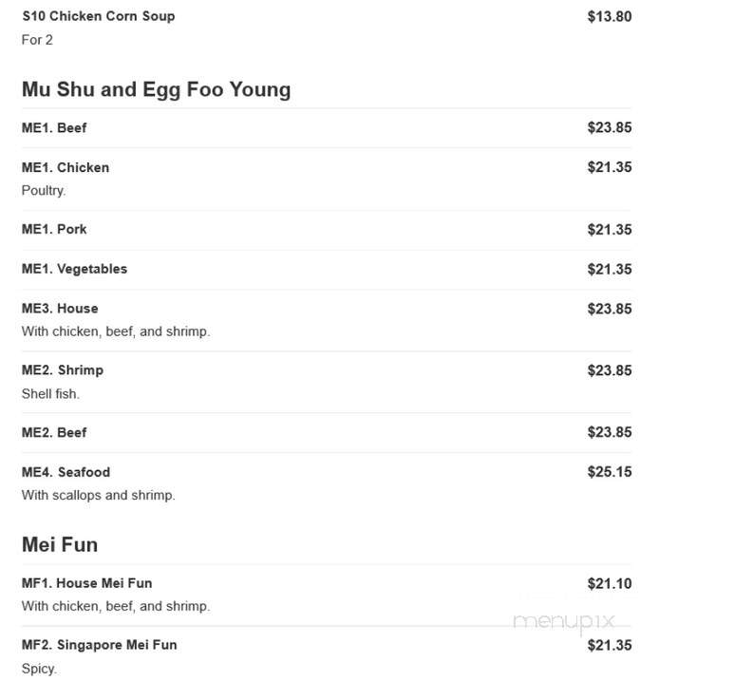Viewport: 734px width, 700px height.
Task: Choose ME1. Chicken menu item
Action: pyautogui.click(x=66, y=167)
